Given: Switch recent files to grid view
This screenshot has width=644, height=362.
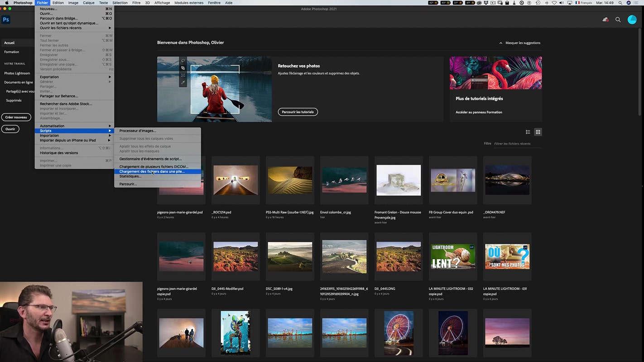Looking at the screenshot, I should (x=538, y=132).
